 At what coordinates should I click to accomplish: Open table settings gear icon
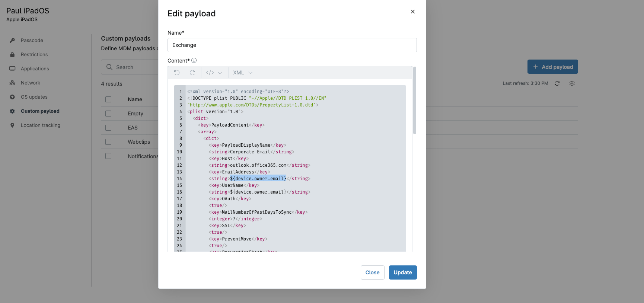(x=572, y=83)
